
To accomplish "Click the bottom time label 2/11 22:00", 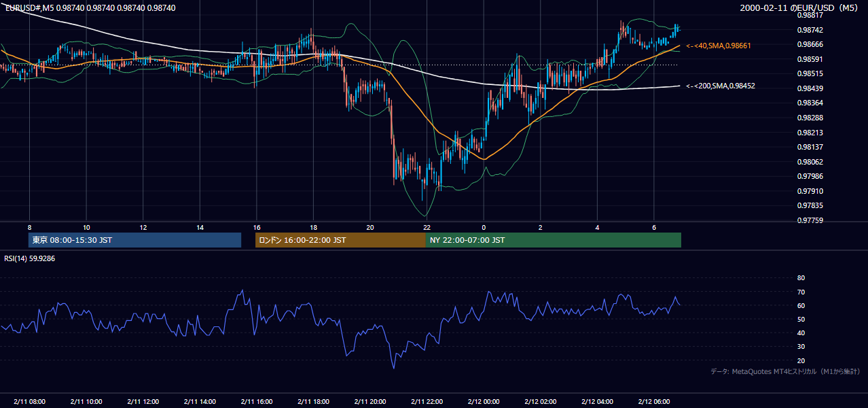I will coord(427,401).
